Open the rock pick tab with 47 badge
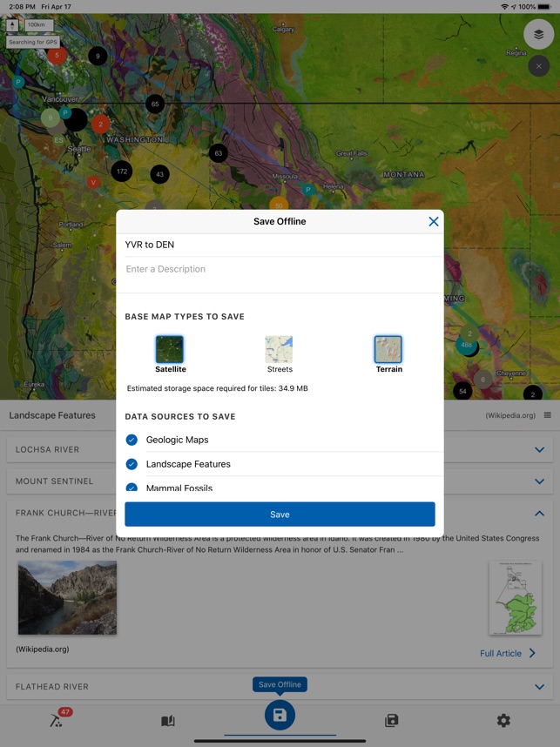 coord(57,720)
